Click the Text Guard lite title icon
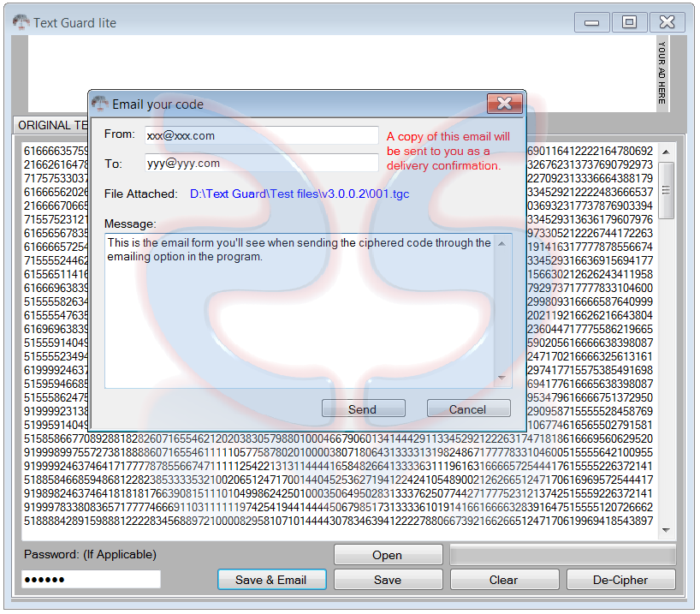 point(21,22)
